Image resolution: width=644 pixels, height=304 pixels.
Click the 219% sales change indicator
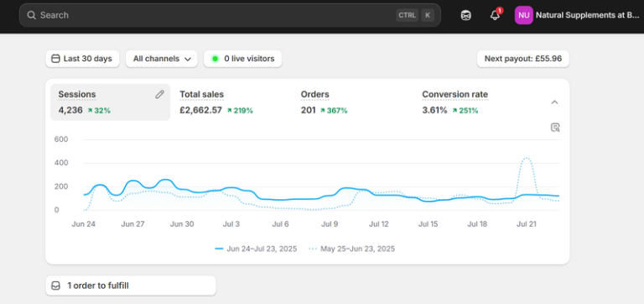[240, 110]
